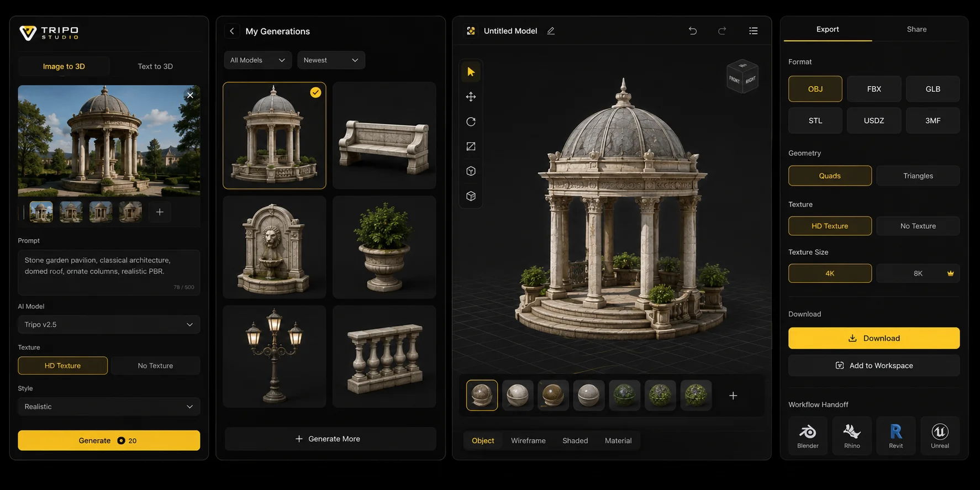Go back from My Generations
The width and height of the screenshot is (980, 490).
point(232,31)
